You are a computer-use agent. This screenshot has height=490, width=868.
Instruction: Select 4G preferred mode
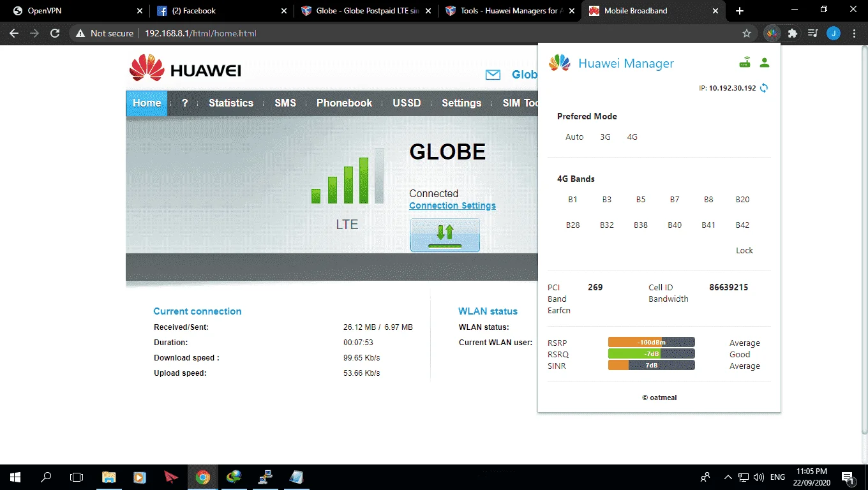[632, 137]
